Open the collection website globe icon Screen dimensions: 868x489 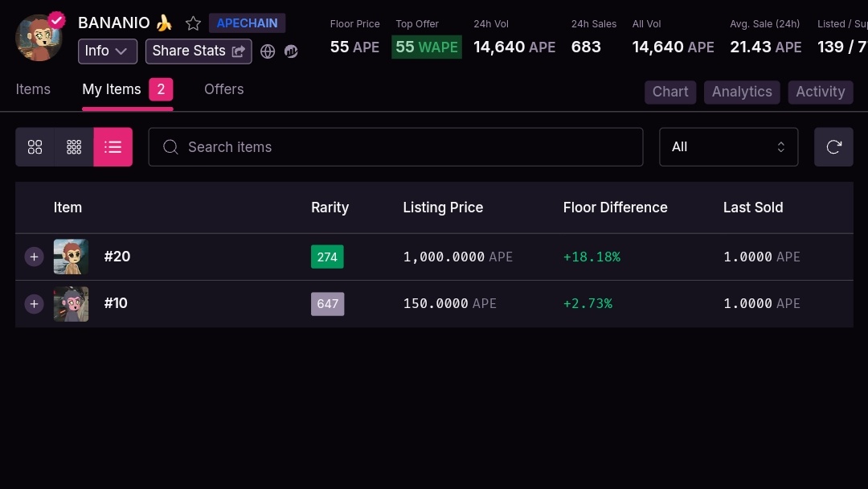[268, 51]
